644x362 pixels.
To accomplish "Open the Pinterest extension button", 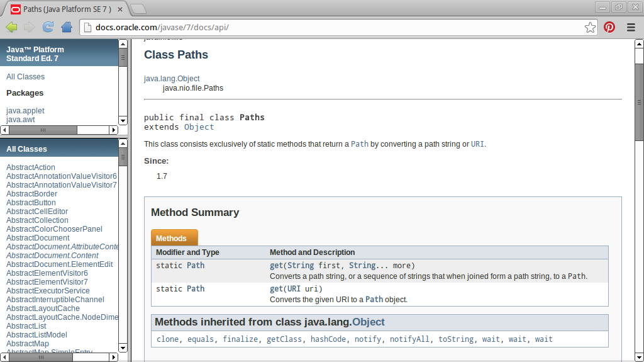I will pos(609,27).
